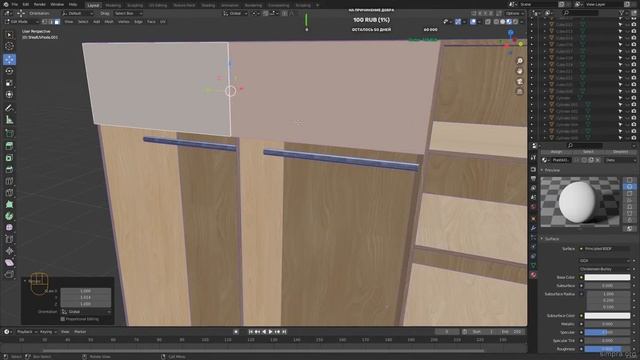640x360 pixels.
Task: Open Modifiers wrench properties tab
Action: (x=533, y=228)
